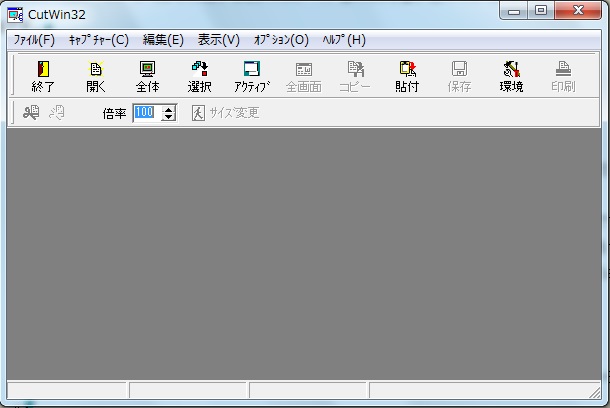Click the 倍率 zoom value field
This screenshot has height=408, width=610.
[x=147, y=113]
